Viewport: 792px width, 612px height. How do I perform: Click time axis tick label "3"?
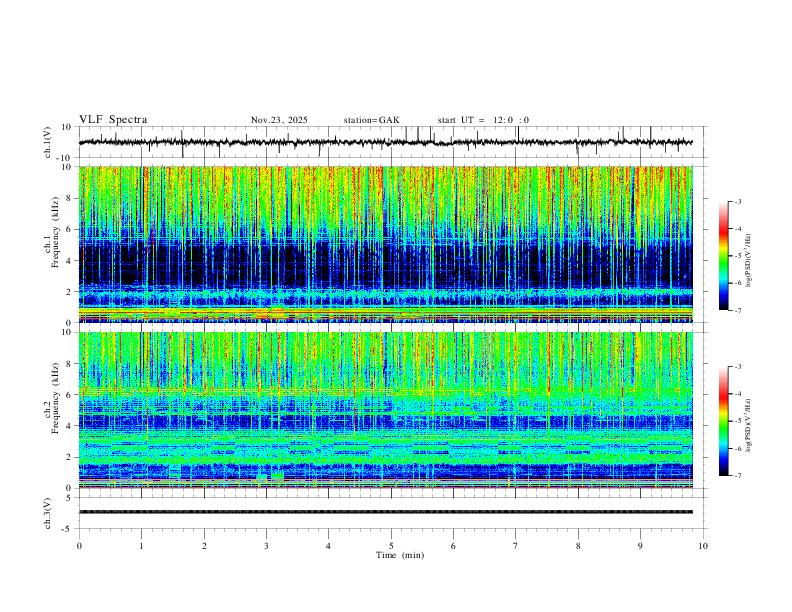tap(266, 546)
